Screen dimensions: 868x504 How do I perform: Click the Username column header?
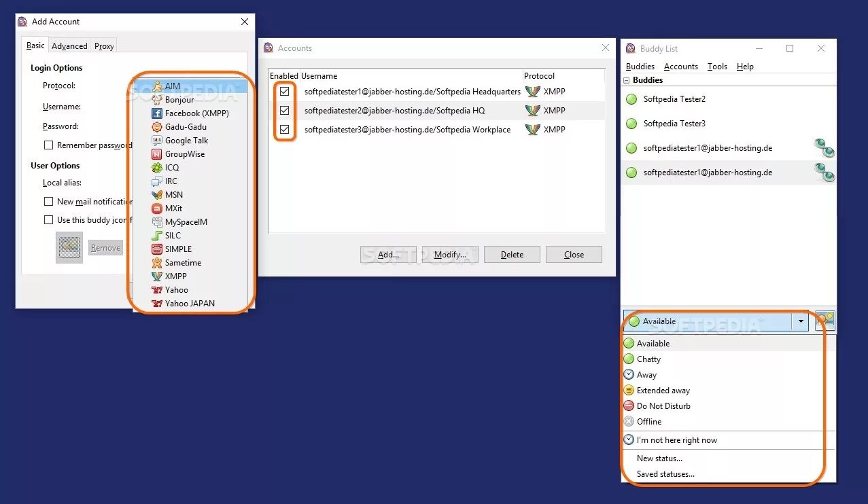(411, 76)
